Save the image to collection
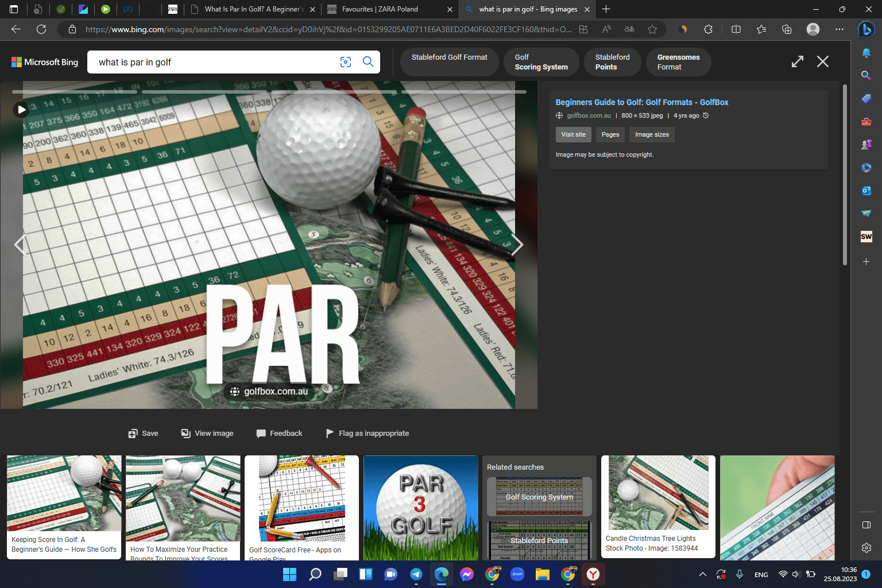 click(144, 434)
